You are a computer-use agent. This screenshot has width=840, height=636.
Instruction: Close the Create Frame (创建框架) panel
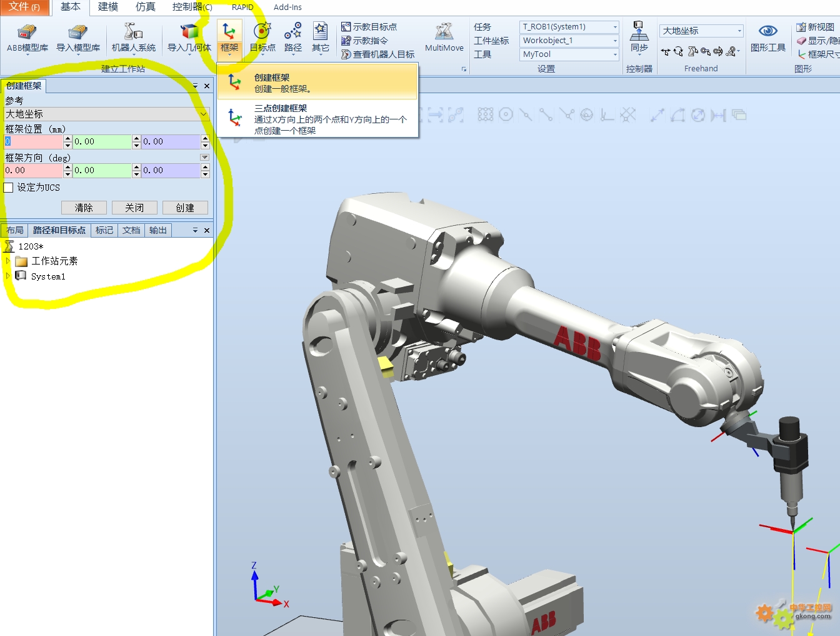click(207, 86)
